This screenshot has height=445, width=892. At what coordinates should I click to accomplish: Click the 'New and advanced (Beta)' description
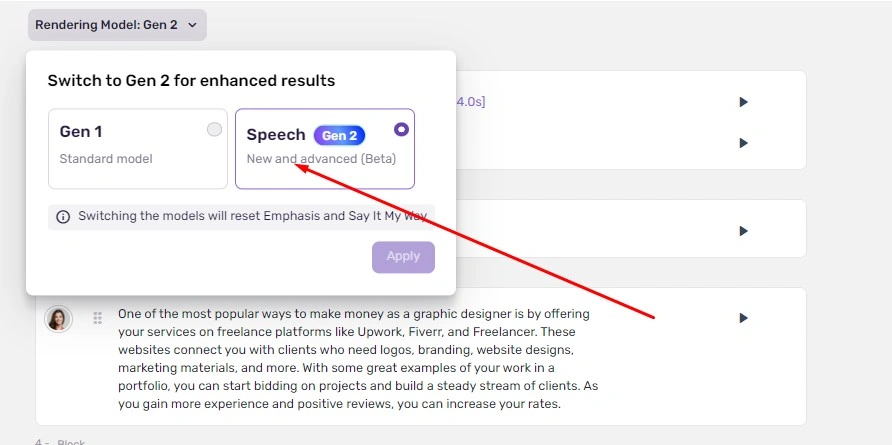tap(321, 159)
